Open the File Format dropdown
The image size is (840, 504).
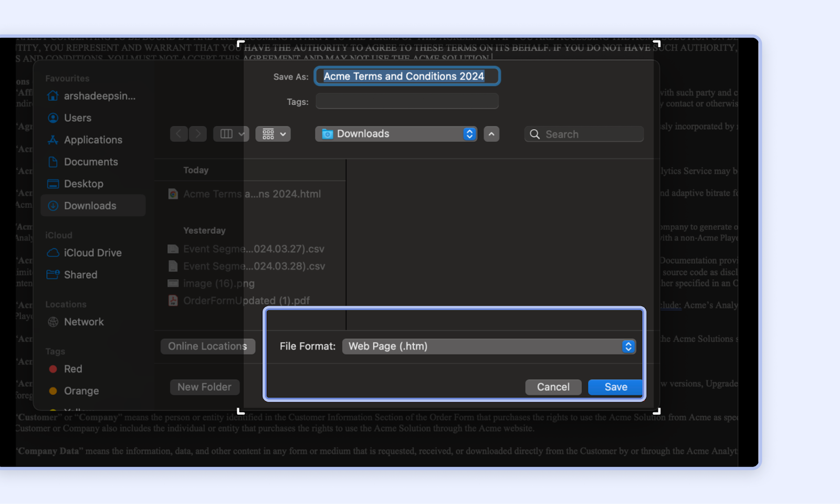(x=489, y=346)
